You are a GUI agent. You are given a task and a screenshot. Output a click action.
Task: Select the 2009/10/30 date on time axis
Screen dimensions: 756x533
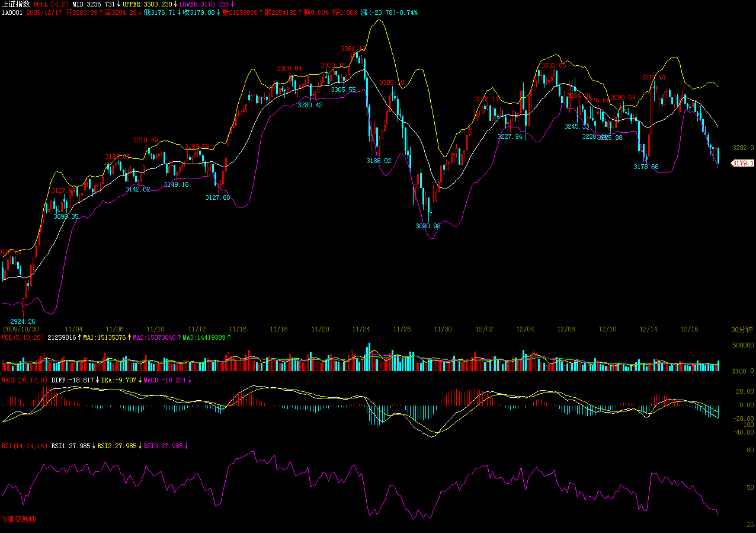(x=21, y=328)
